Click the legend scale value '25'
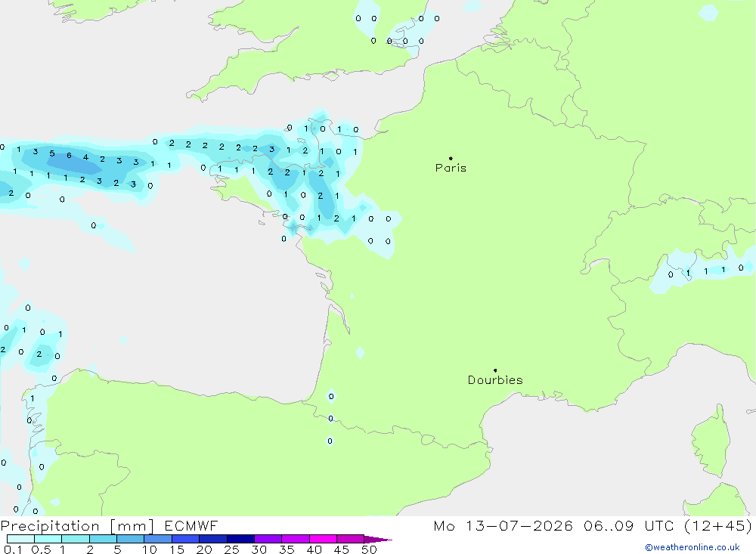Viewport: 756px width, 554px height. coord(231,549)
